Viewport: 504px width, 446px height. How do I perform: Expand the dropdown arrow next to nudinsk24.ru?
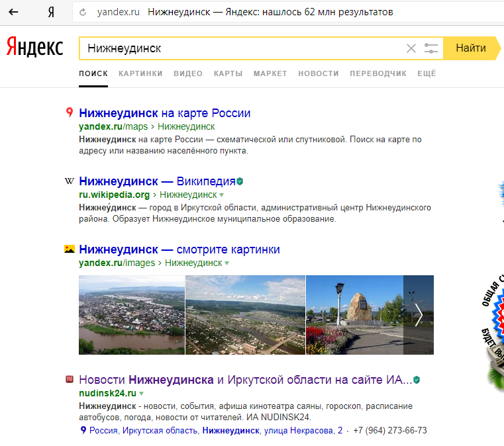(142, 393)
